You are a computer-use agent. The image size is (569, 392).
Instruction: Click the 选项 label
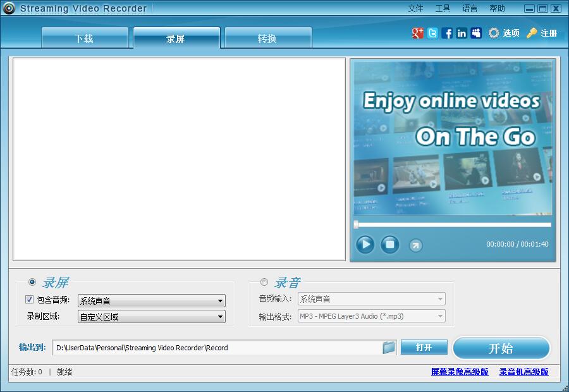tap(511, 33)
